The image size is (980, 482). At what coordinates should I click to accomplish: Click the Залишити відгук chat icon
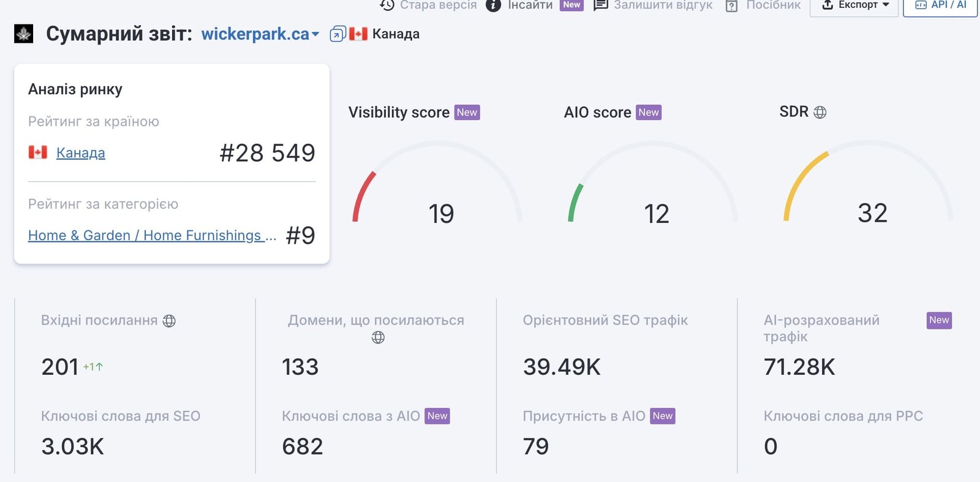tap(601, 5)
